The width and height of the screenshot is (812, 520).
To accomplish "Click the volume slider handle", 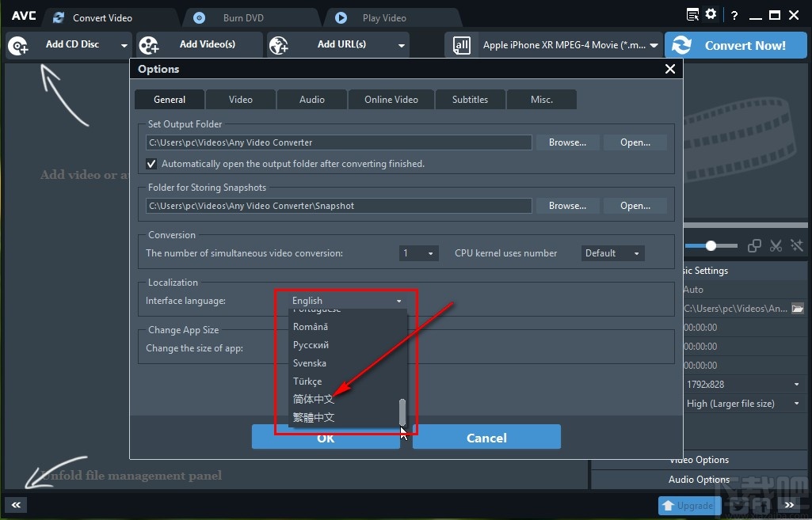I will pyautogui.click(x=711, y=246).
